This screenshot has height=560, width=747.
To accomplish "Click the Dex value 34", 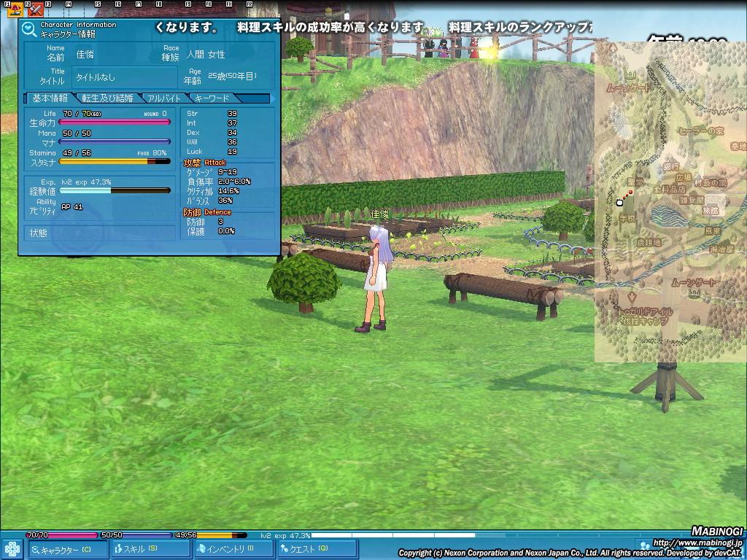I will click(x=232, y=133).
